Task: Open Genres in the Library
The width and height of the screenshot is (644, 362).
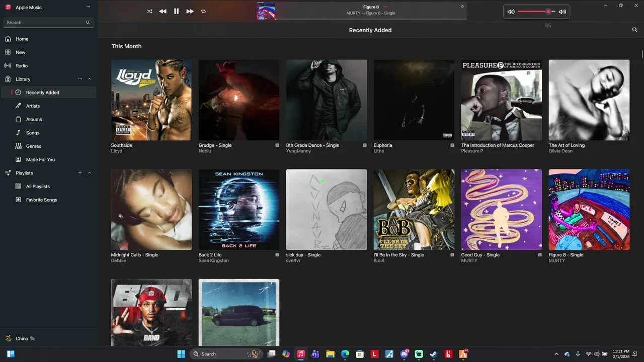Action: pyautogui.click(x=48, y=146)
